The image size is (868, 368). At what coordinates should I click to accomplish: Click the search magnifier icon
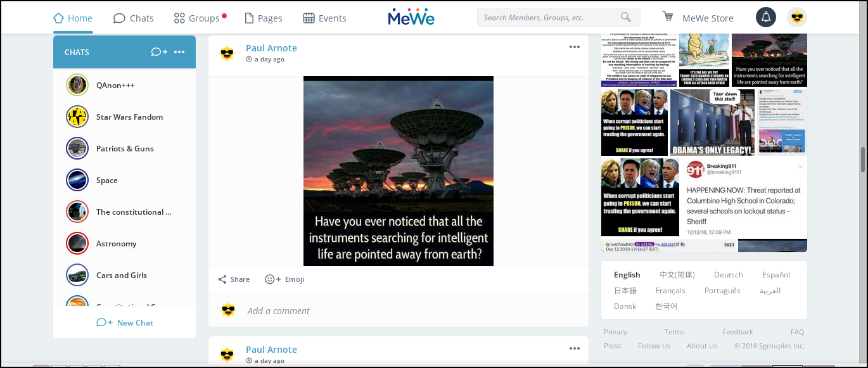(x=626, y=18)
